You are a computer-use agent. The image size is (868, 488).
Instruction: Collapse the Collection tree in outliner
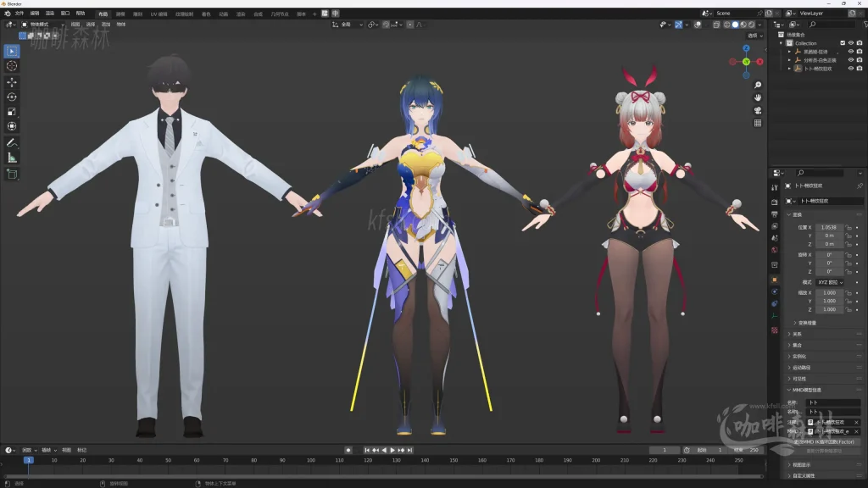coord(782,43)
